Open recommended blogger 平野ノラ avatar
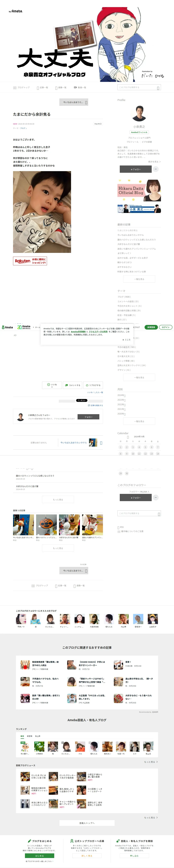Screen dimensions: 174x868 coord(21,619)
